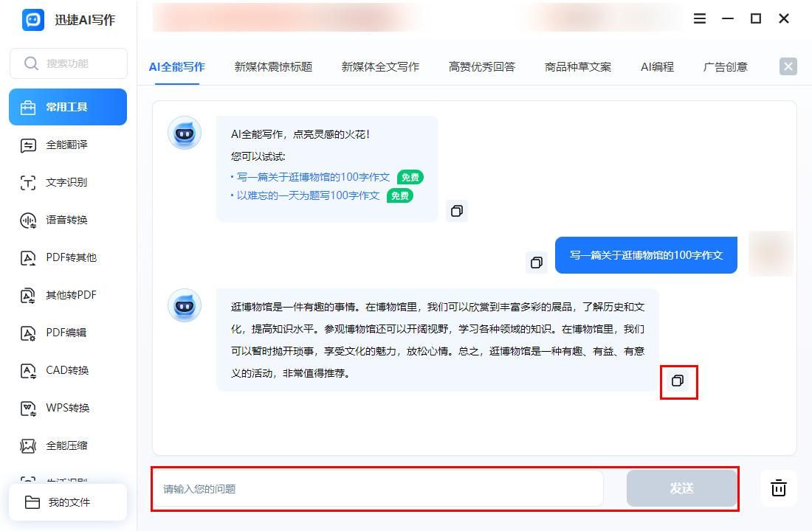Click the search magnifier icon in sidebar

pos(31,63)
